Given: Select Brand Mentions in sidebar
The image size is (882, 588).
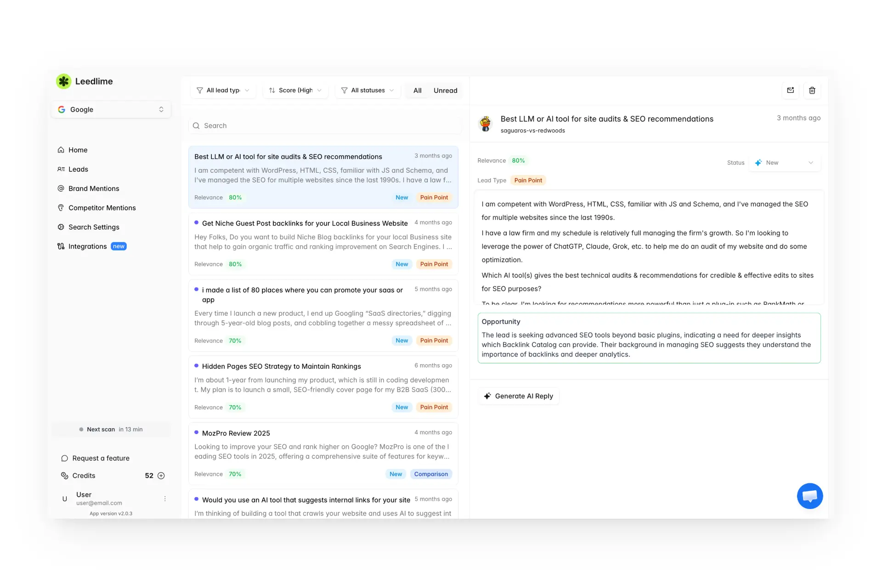Looking at the screenshot, I should click(93, 188).
